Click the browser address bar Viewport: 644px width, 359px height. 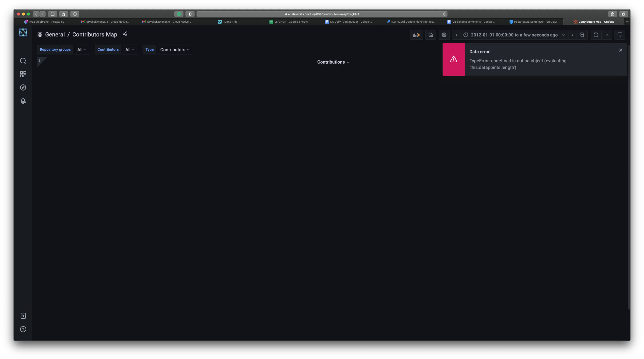click(x=322, y=14)
